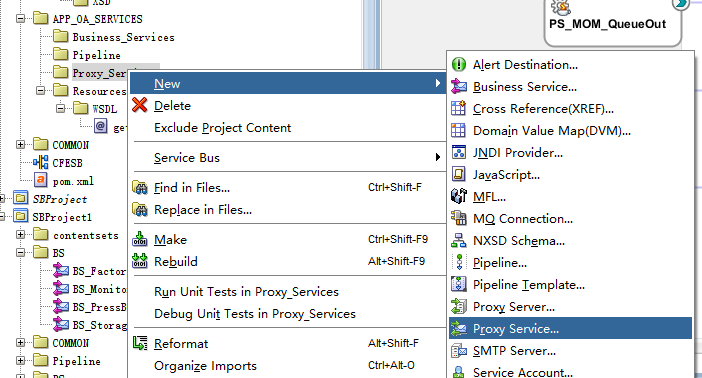
Task: Click the Proxy Service icon in submenu
Action: (458, 328)
